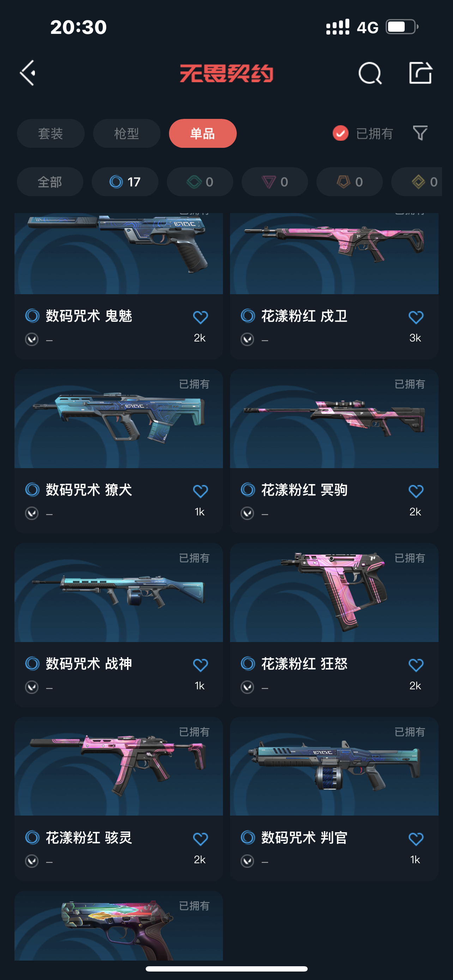Select the orange rarity filter chip

point(349,182)
